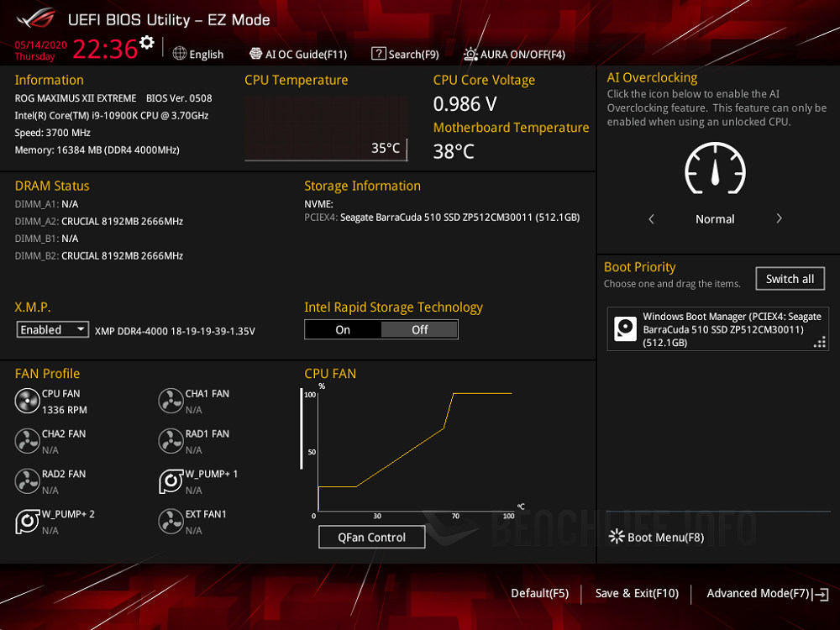Click DIMM_B2 CRUCIAL 8192MB 2666MHz entry
This screenshot has width=840, height=630.
pyautogui.click(x=99, y=255)
